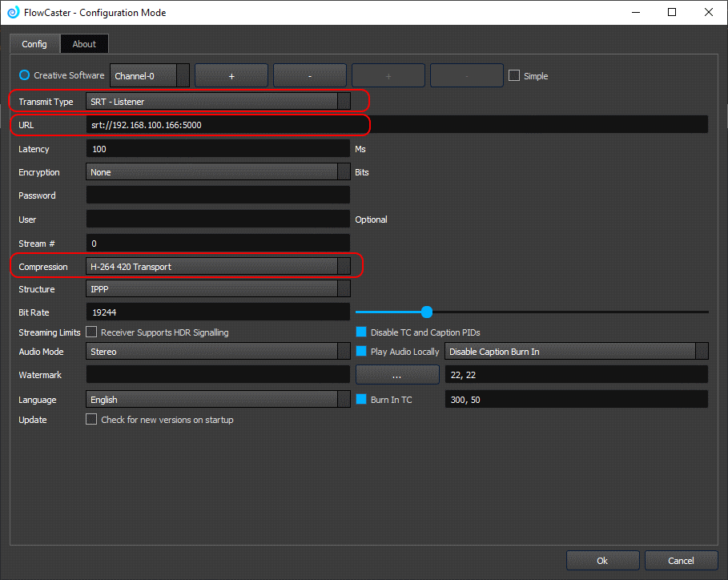Toggle the Burn In TC checkbox

[x=361, y=400]
